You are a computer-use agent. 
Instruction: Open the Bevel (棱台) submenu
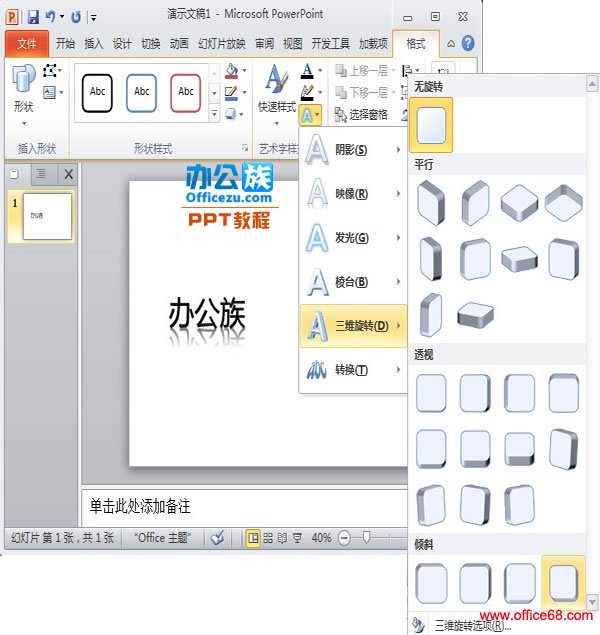pyautogui.click(x=353, y=282)
